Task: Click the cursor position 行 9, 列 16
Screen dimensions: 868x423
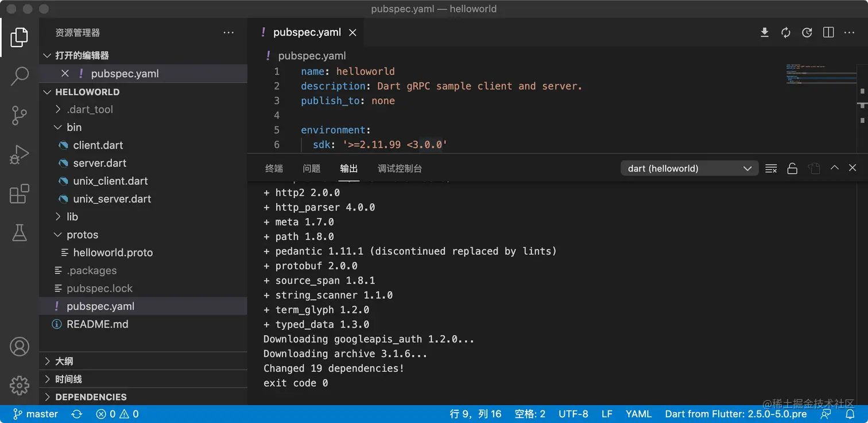Action: click(x=475, y=414)
